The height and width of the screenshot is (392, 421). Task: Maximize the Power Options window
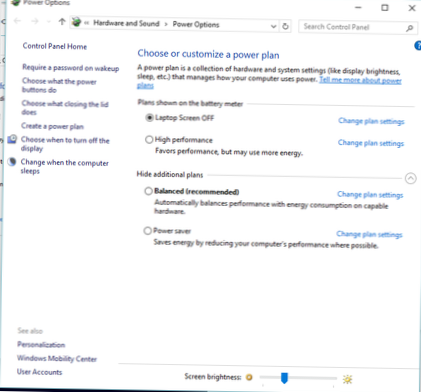click(x=385, y=7)
